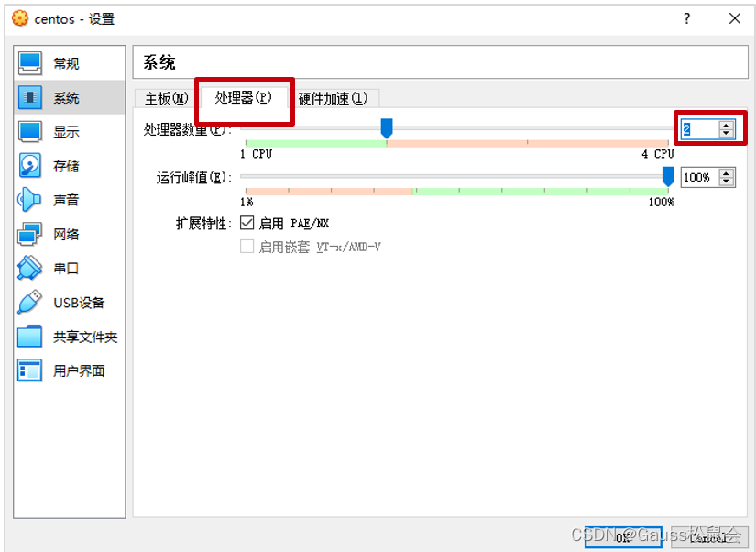Click inside the processor count input field

pyautogui.click(x=699, y=128)
